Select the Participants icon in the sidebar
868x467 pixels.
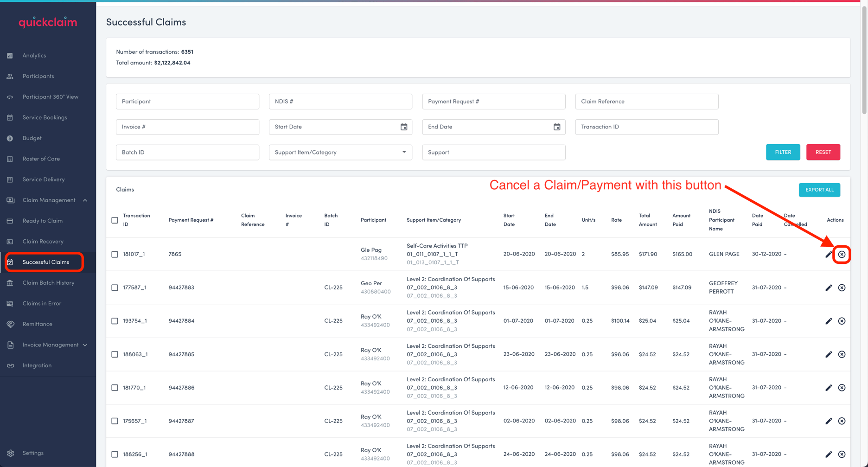10,76
